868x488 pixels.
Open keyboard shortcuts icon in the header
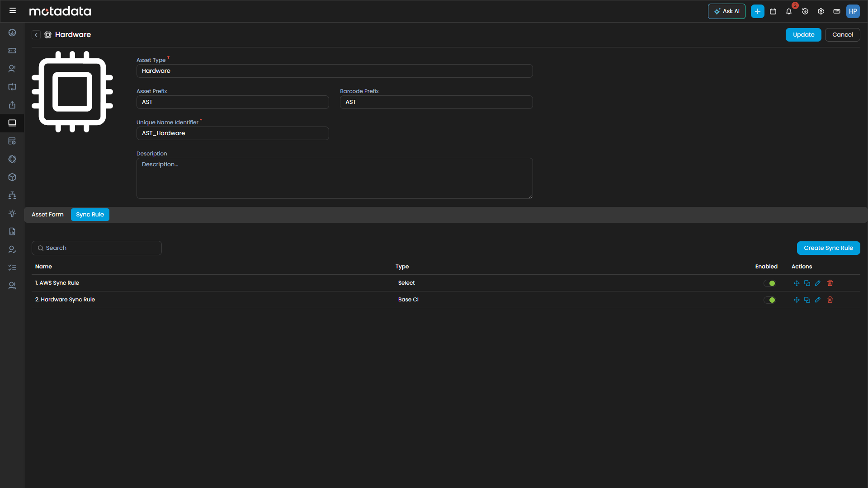click(x=837, y=12)
